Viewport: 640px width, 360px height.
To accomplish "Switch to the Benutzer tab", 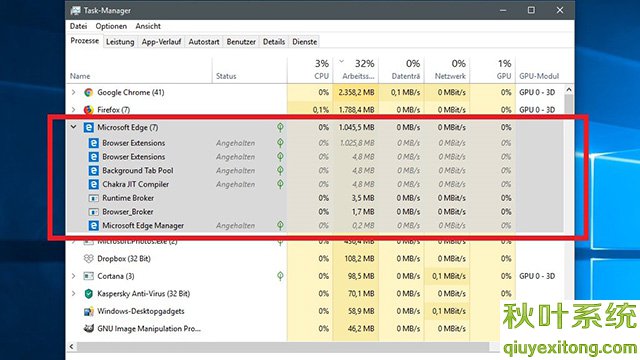I will coord(241,42).
